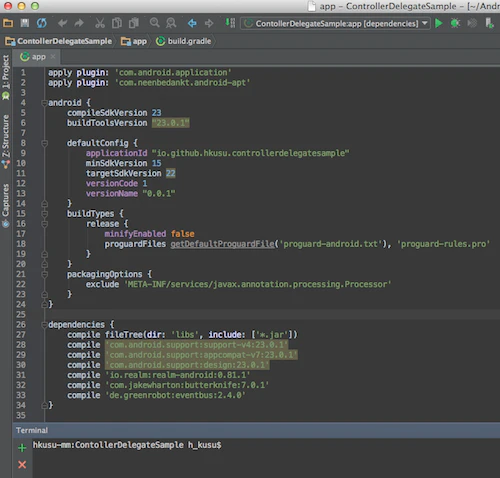
Task: Click line number 25 in gutter
Action: (x=21, y=314)
